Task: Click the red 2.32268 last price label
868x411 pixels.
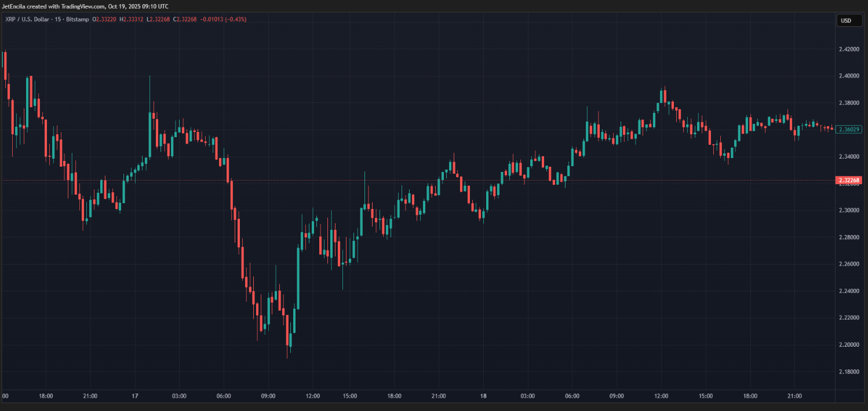Action: (x=849, y=181)
